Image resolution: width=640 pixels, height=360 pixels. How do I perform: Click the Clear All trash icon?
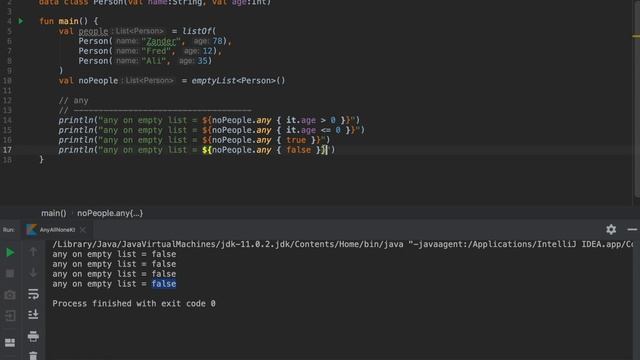[x=33, y=356]
